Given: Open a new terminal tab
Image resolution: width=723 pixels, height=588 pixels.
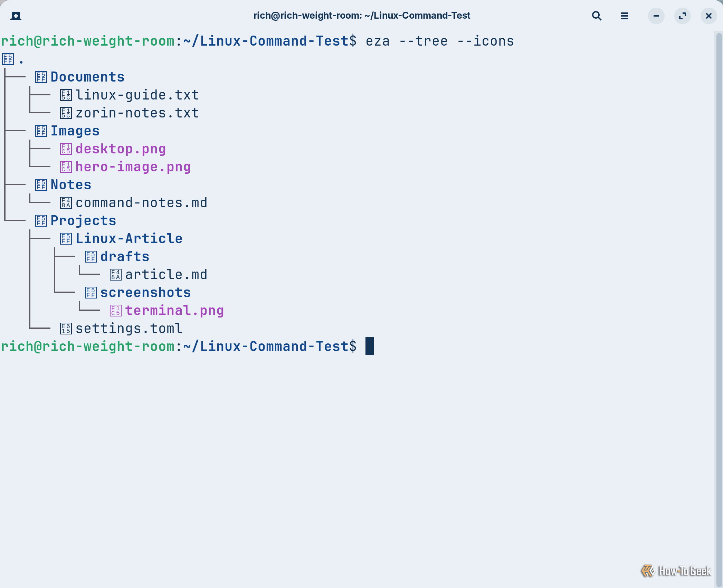Looking at the screenshot, I should (16, 16).
